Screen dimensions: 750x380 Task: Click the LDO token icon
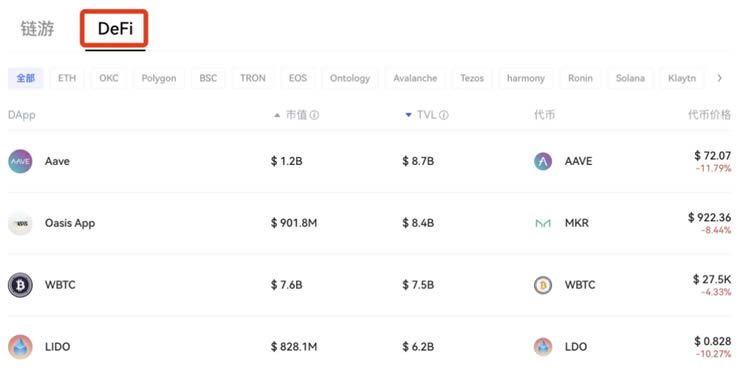click(543, 346)
